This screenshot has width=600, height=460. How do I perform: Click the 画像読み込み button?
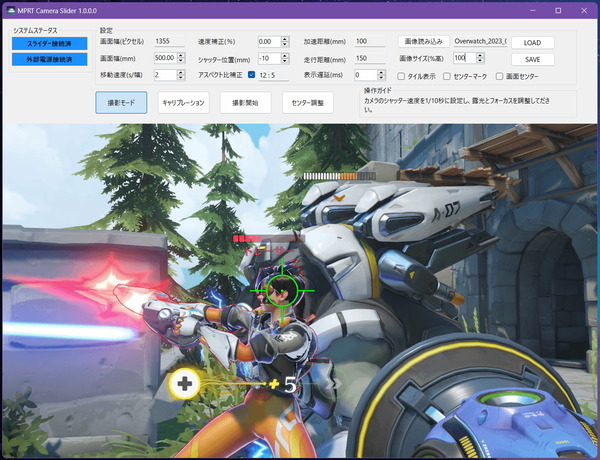(x=424, y=41)
